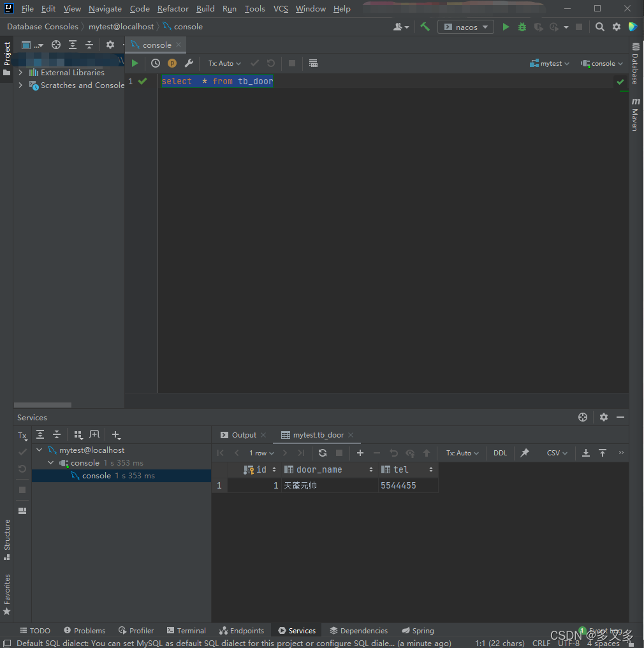Build project hammer icon
The height and width of the screenshot is (648, 644).
point(425,27)
